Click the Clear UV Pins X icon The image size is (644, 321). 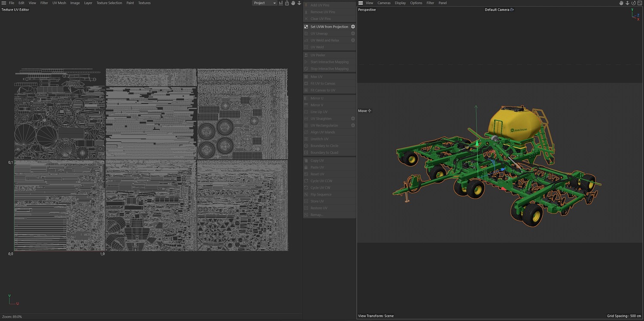[x=306, y=19]
